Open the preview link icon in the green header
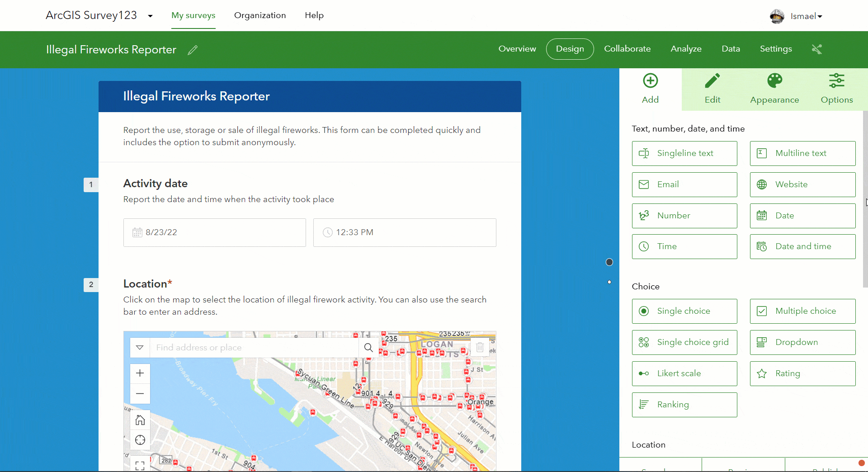The image size is (868, 472). tap(817, 49)
